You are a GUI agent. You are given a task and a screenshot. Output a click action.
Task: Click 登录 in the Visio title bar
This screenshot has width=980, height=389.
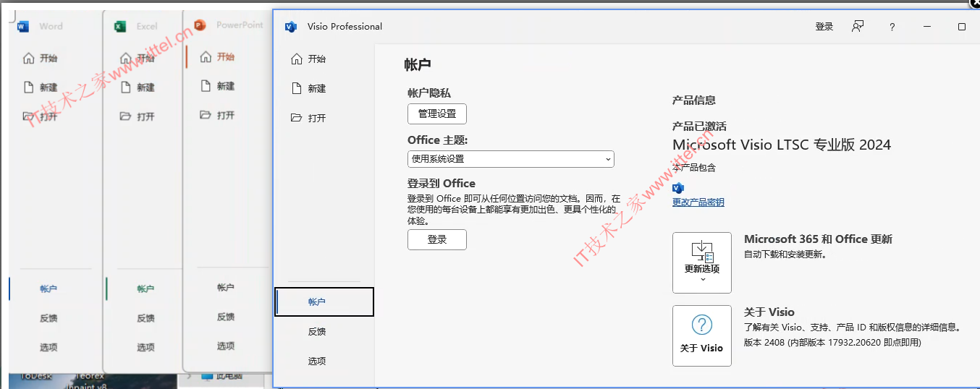click(824, 27)
